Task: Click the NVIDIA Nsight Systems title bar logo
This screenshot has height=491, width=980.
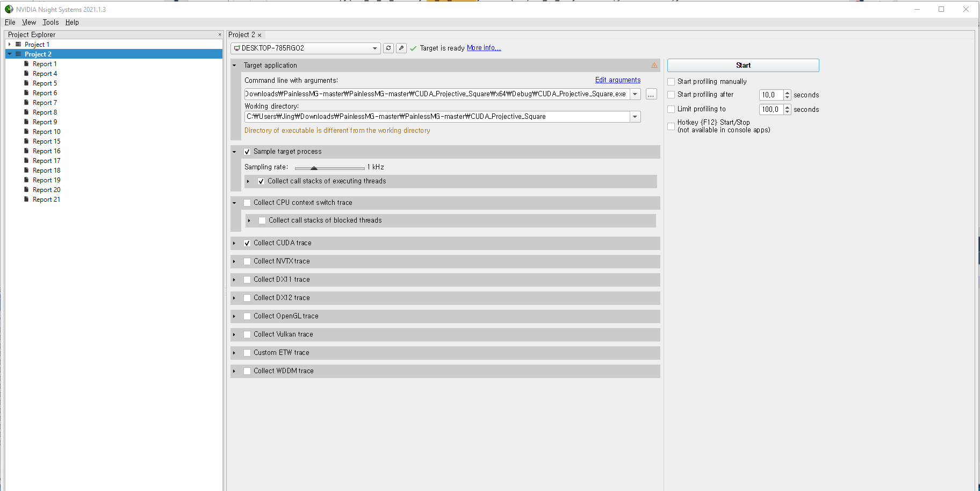Action: point(9,9)
